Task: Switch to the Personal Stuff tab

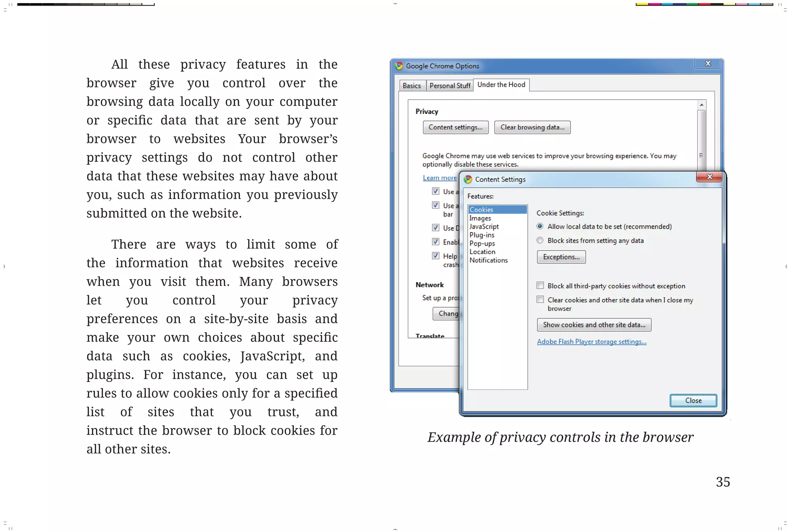Action: coord(450,85)
